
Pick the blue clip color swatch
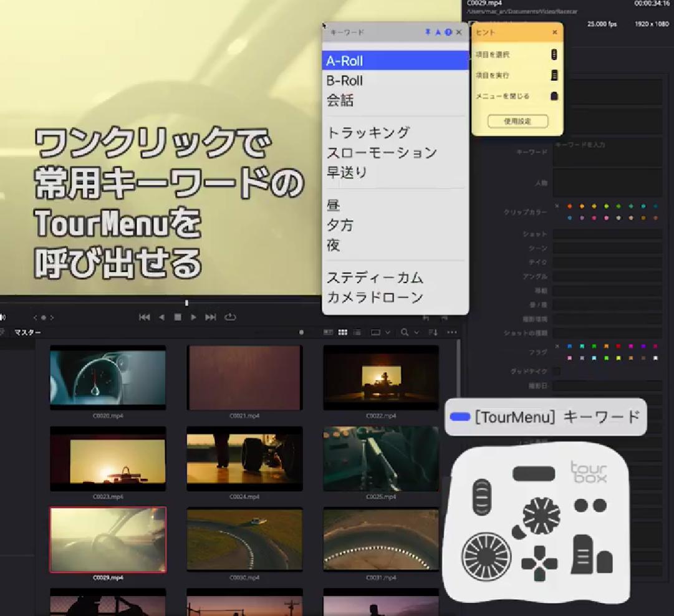pyautogui.click(x=569, y=218)
